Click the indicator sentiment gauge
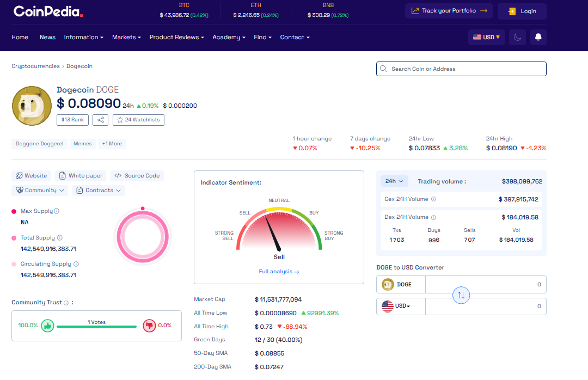This screenshot has height=380, width=588. point(279,229)
